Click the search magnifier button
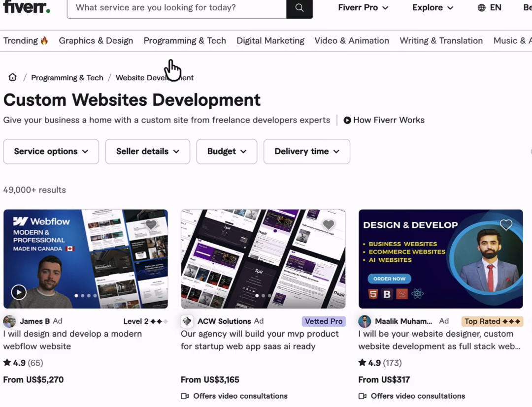 coord(299,8)
